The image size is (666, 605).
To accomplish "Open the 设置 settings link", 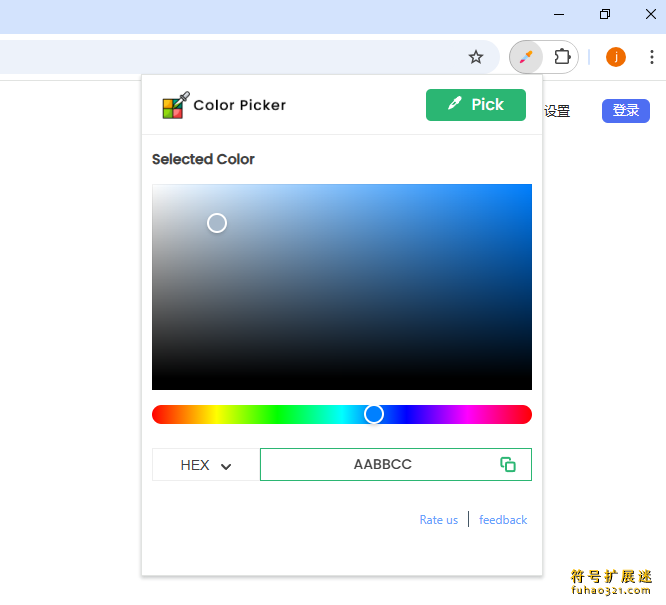I will [557, 111].
